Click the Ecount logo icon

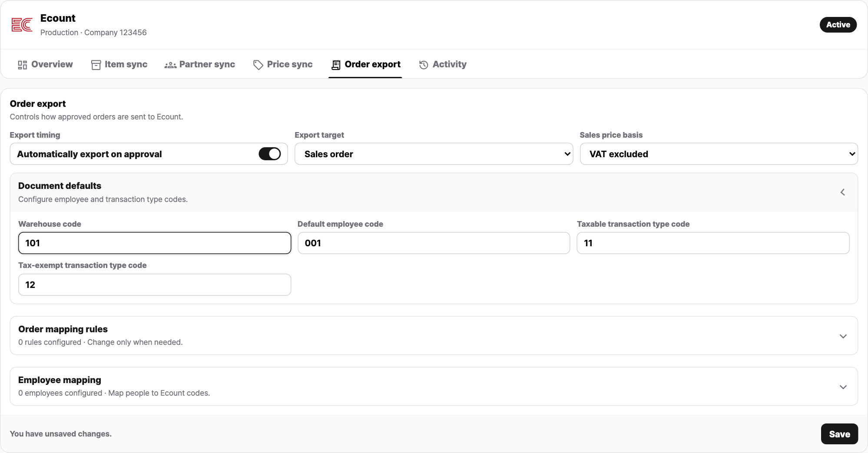tap(22, 25)
